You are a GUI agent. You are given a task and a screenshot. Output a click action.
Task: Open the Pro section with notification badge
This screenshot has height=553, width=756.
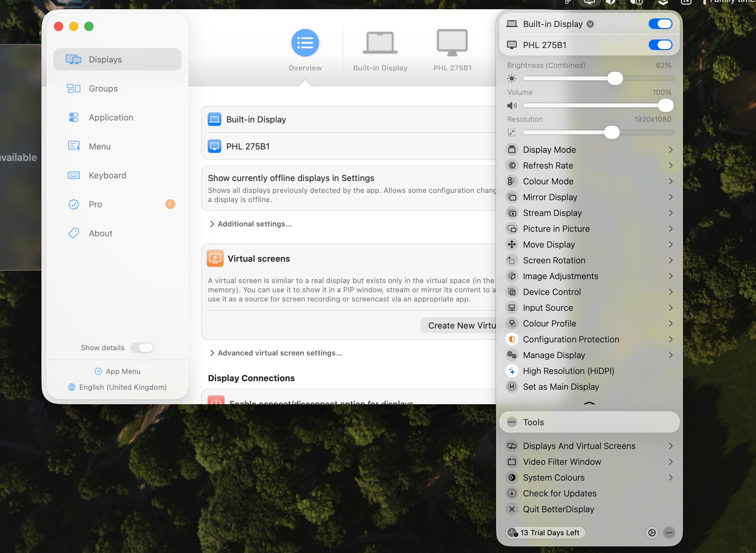pyautogui.click(x=95, y=204)
